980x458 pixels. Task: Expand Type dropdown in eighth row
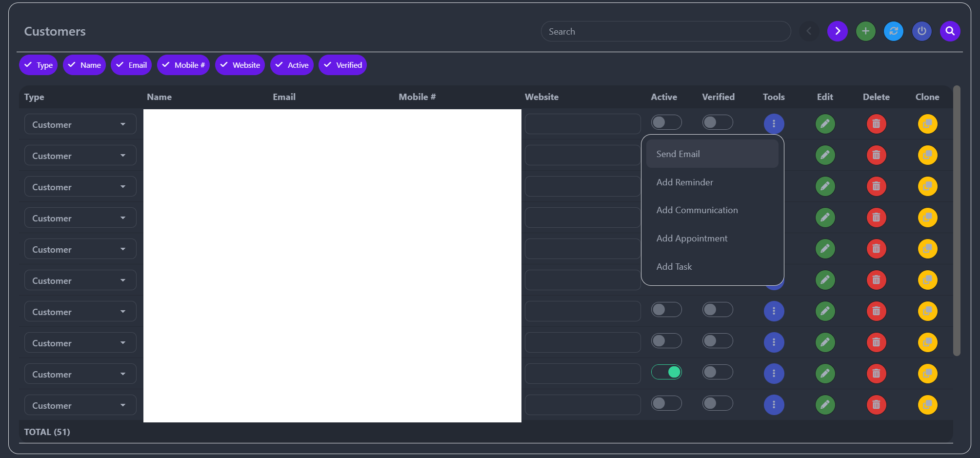pos(80,343)
